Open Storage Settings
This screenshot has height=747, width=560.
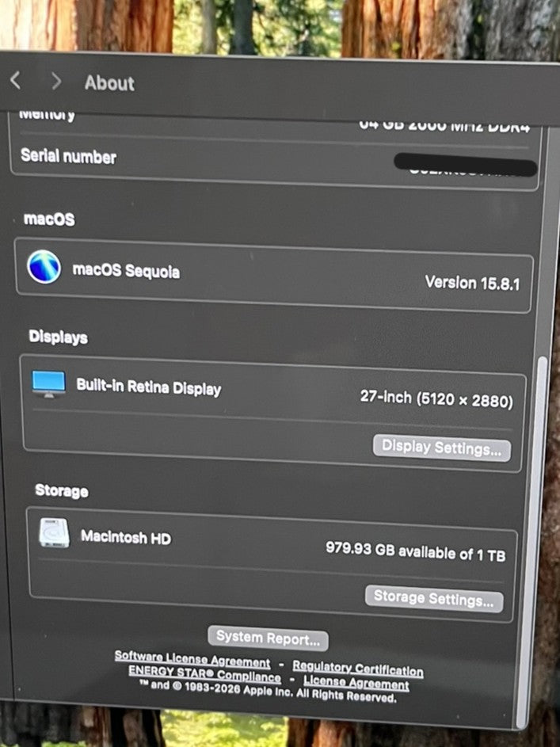[434, 598]
